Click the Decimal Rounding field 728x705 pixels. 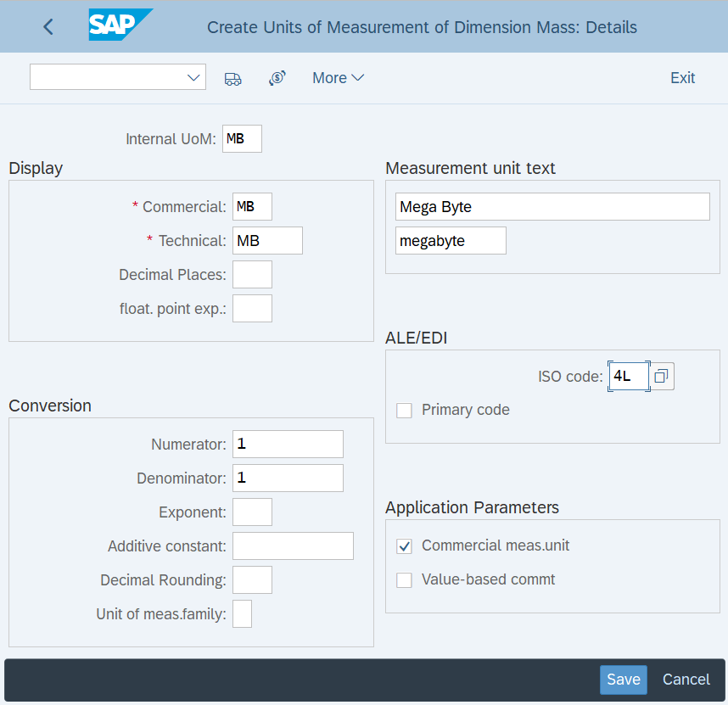click(x=252, y=579)
